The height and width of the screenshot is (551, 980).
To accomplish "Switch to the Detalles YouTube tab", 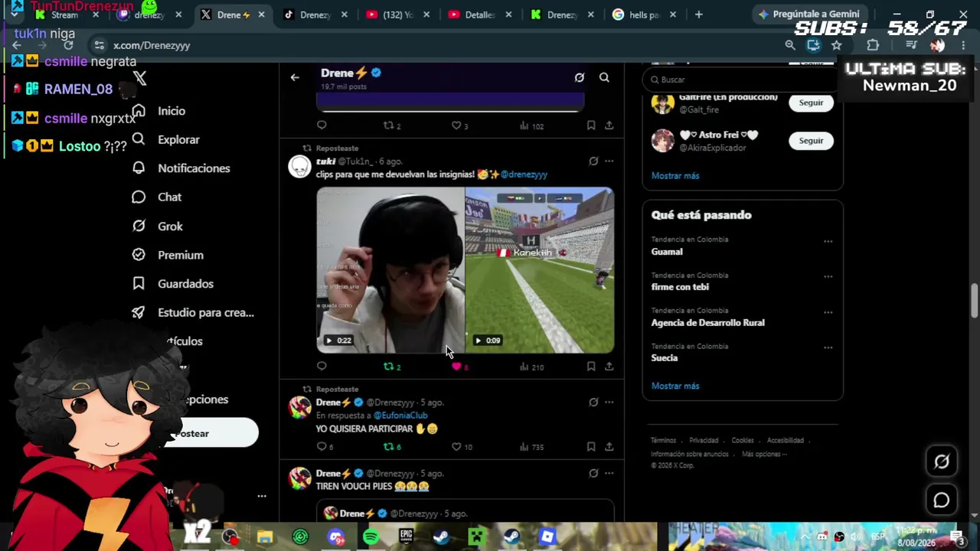I will point(480,15).
